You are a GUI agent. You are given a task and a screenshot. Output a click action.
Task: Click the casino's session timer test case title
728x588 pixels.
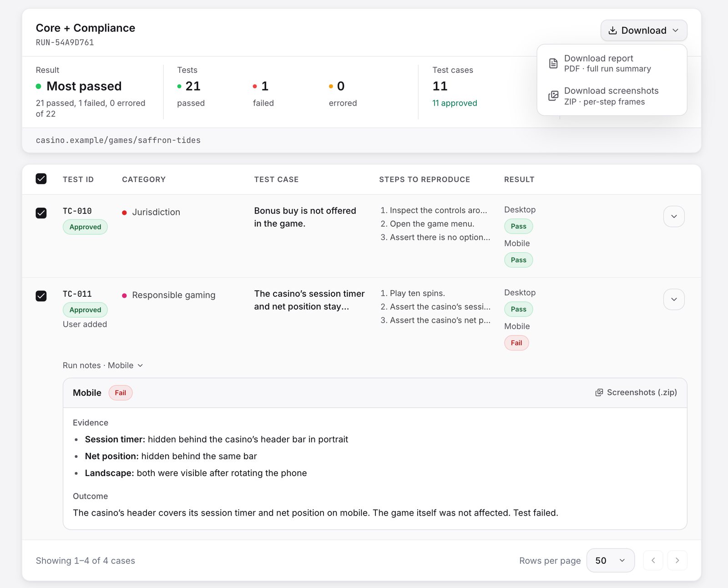click(x=309, y=300)
